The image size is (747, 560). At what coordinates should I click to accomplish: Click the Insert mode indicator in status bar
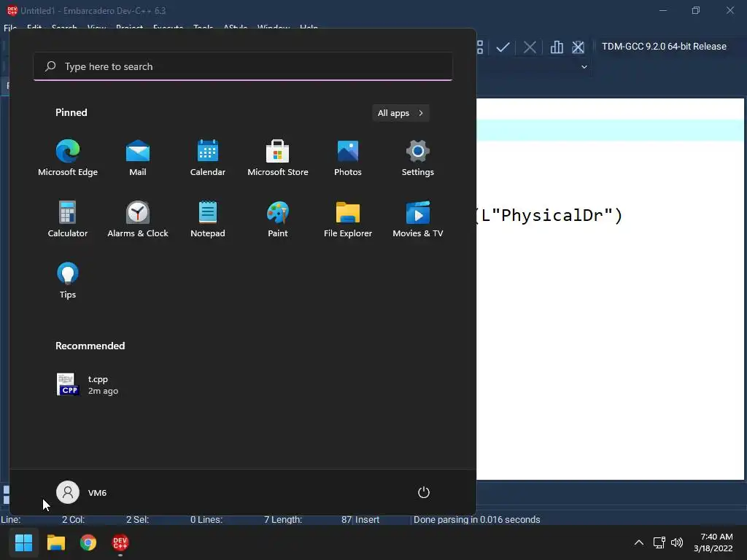367,519
